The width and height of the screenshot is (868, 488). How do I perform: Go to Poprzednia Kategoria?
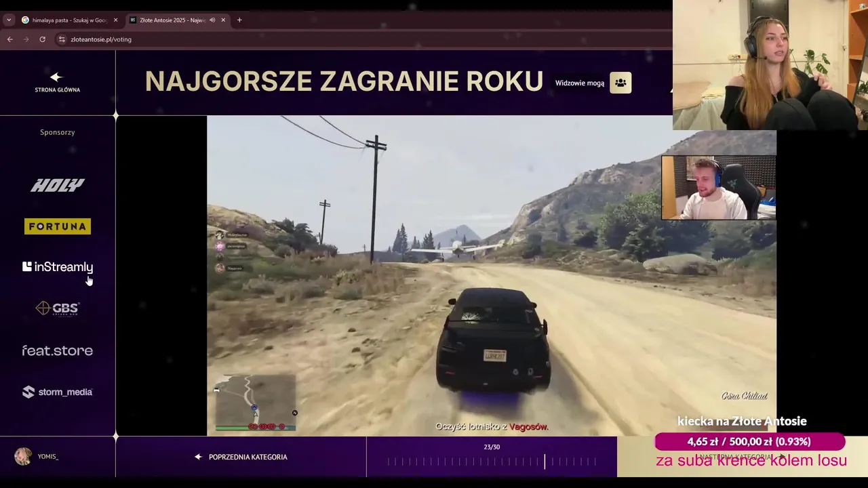(x=241, y=457)
